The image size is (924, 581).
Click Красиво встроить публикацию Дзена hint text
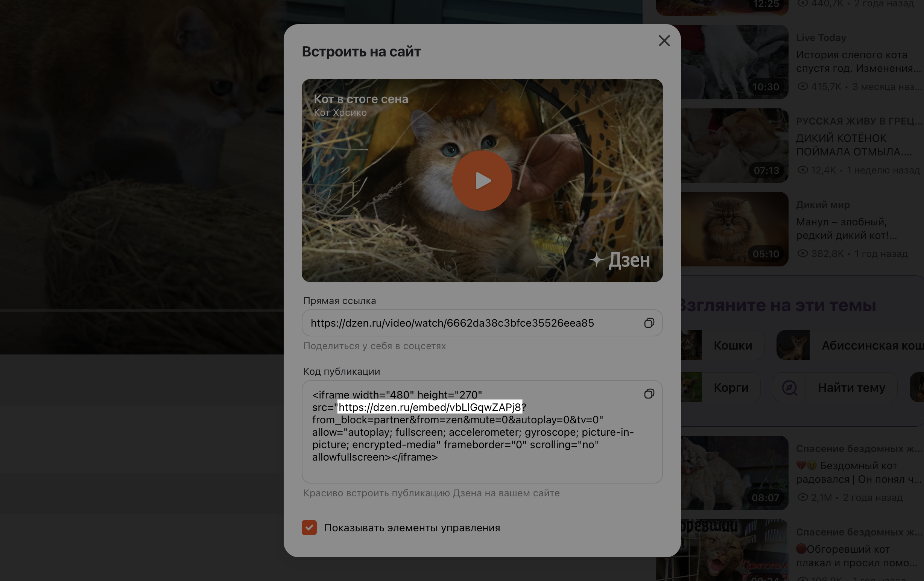coord(431,493)
